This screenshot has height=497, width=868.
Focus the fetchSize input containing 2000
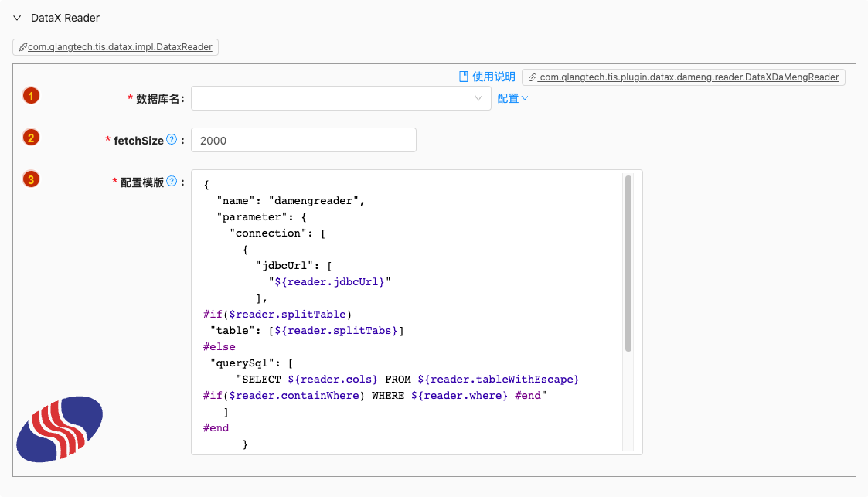coord(303,140)
